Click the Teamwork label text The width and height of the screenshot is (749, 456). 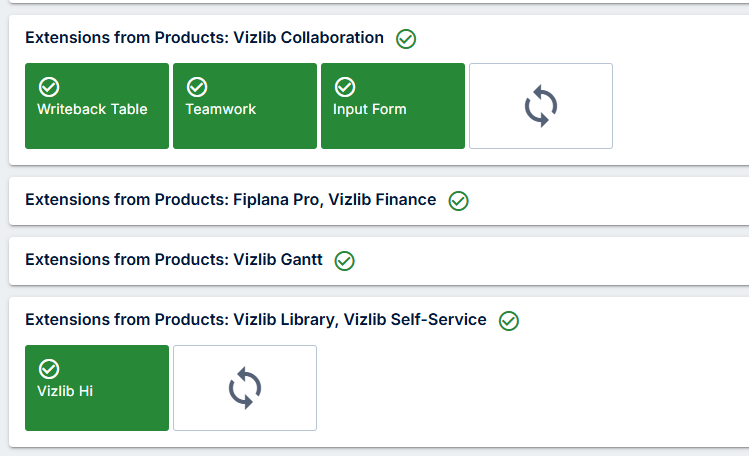(x=221, y=109)
